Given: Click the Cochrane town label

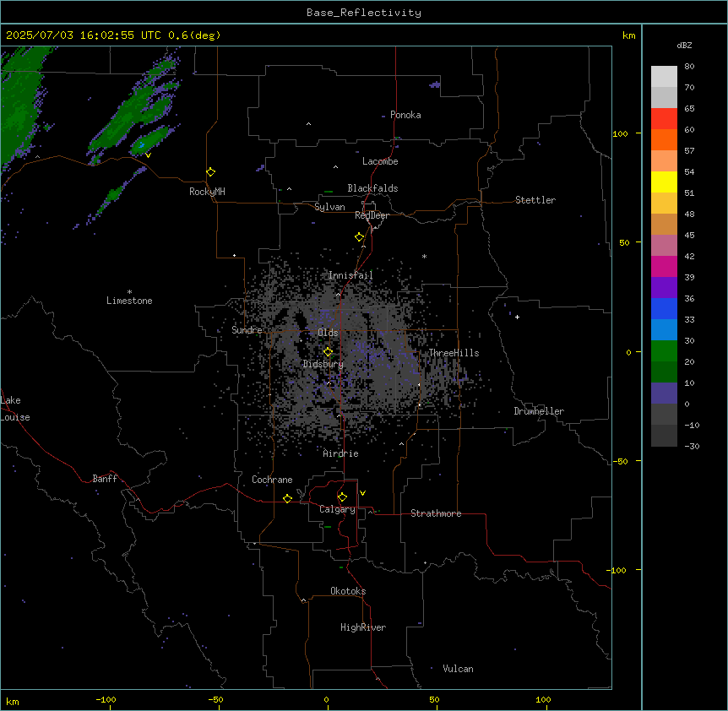Looking at the screenshot, I should (x=272, y=480).
